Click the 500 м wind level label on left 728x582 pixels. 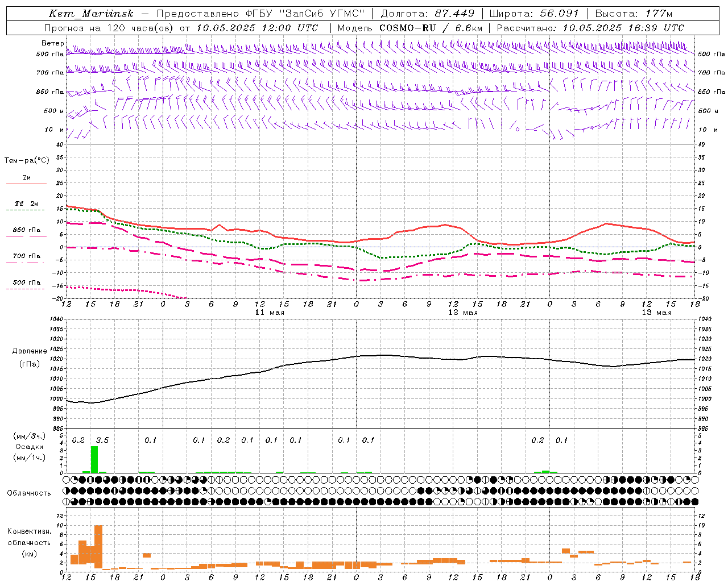tap(54, 111)
